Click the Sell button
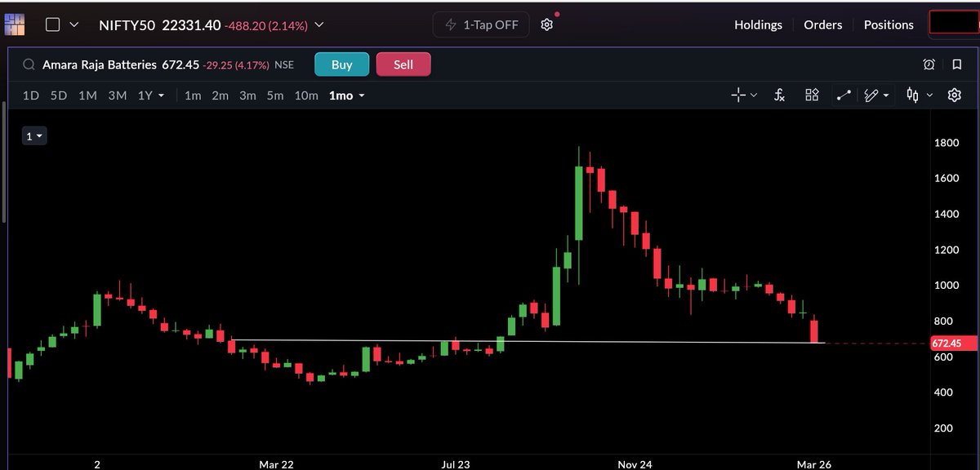This screenshot has width=980, height=470. pos(403,64)
